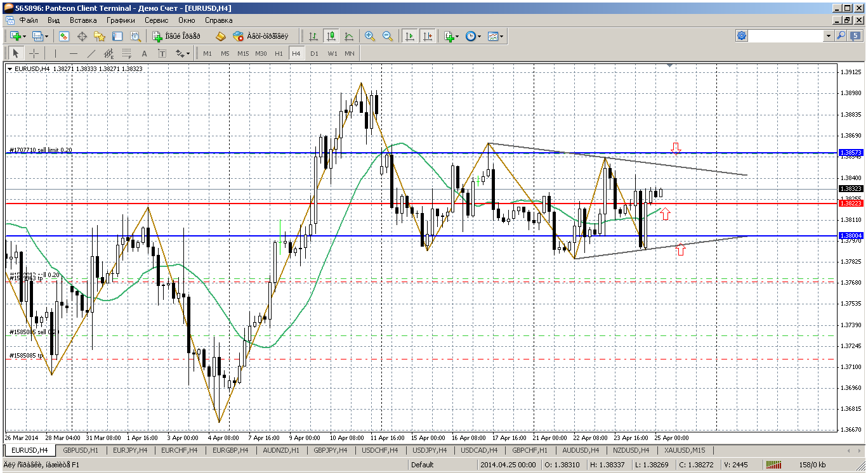Set timeframe to D1
Screen dimensions: 868x473
[x=314, y=53]
